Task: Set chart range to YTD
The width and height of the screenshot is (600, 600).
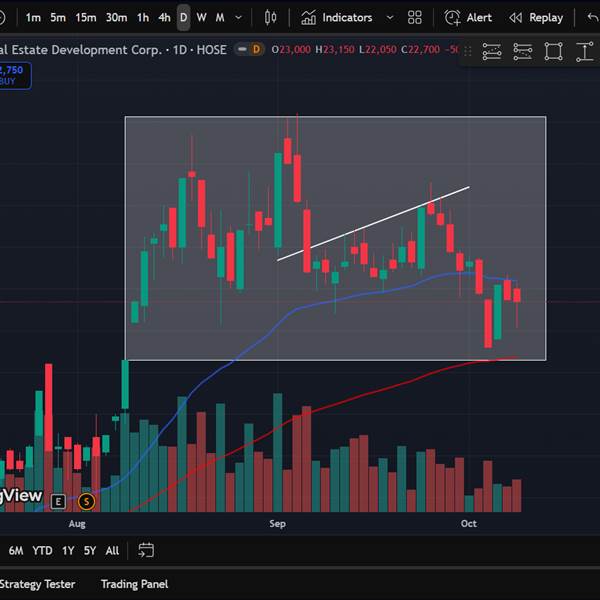Action: tap(42, 551)
